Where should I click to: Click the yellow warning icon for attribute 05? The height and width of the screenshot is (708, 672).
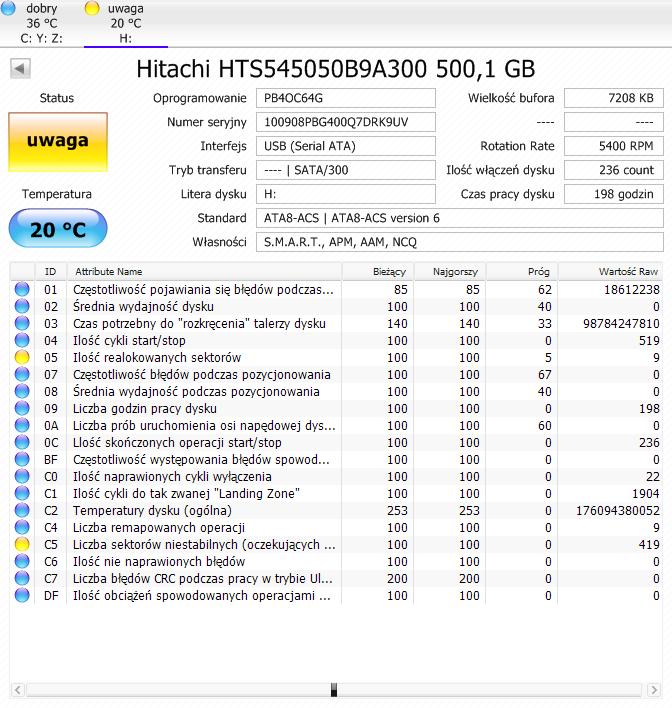22,357
